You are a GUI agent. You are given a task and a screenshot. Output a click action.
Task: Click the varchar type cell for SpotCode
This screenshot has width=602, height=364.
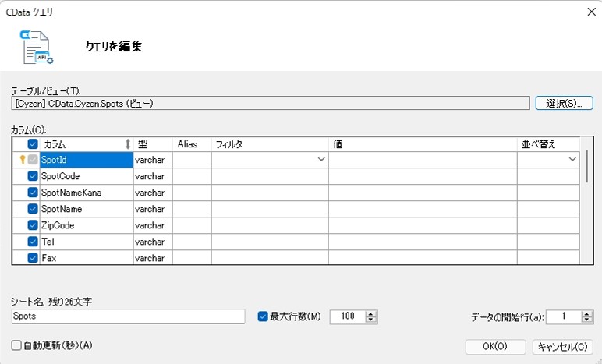[153, 176]
